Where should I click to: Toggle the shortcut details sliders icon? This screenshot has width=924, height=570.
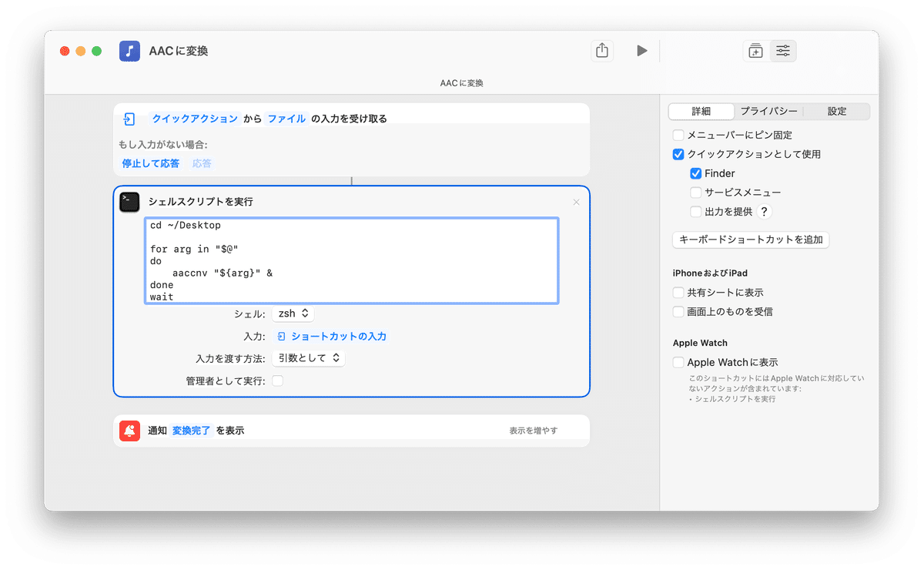783,51
